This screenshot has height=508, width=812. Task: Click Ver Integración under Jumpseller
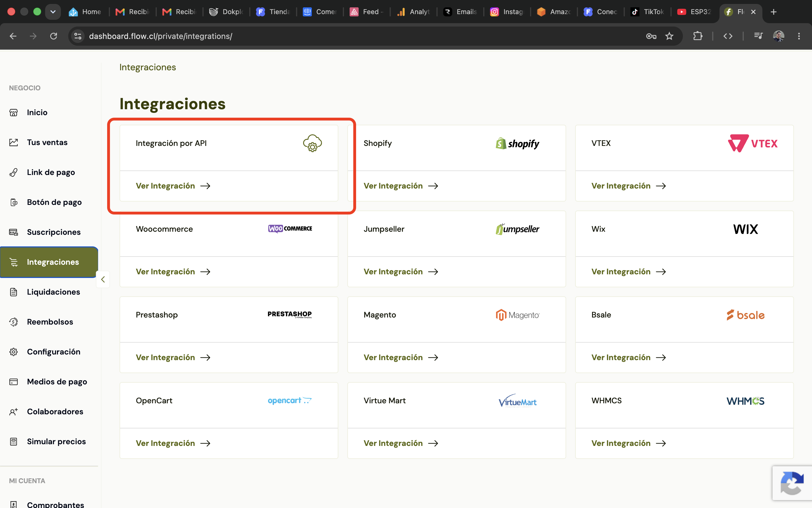coord(401,271)
